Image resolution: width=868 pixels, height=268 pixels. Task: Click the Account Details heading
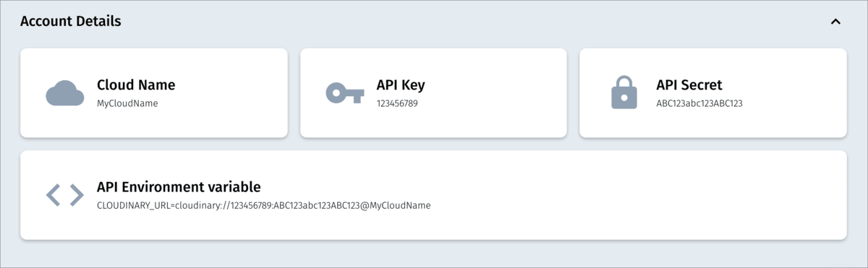point(71,21)
